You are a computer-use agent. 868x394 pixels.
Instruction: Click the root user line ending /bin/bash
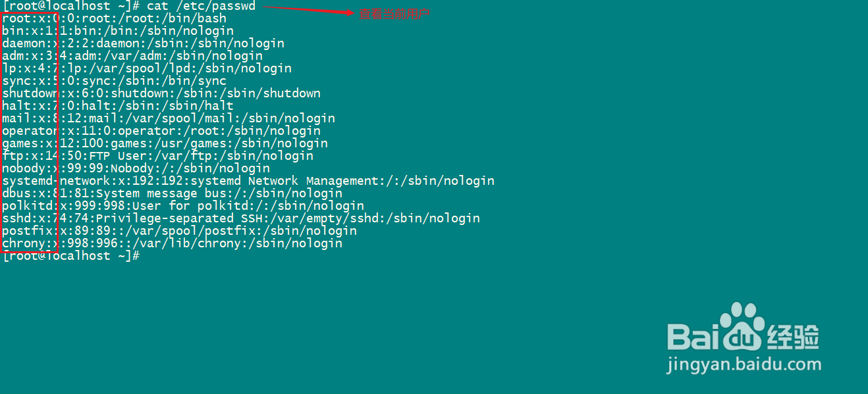point(114,18)
